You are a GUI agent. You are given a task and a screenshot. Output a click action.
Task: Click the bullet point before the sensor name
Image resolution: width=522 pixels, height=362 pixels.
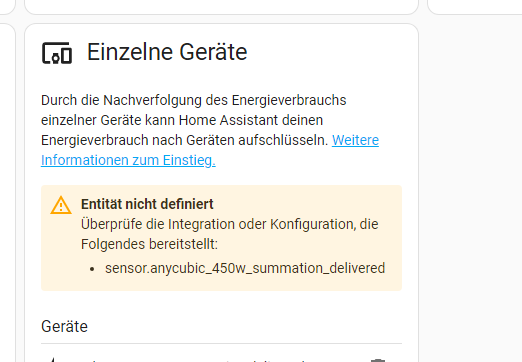tap(92, 269)
